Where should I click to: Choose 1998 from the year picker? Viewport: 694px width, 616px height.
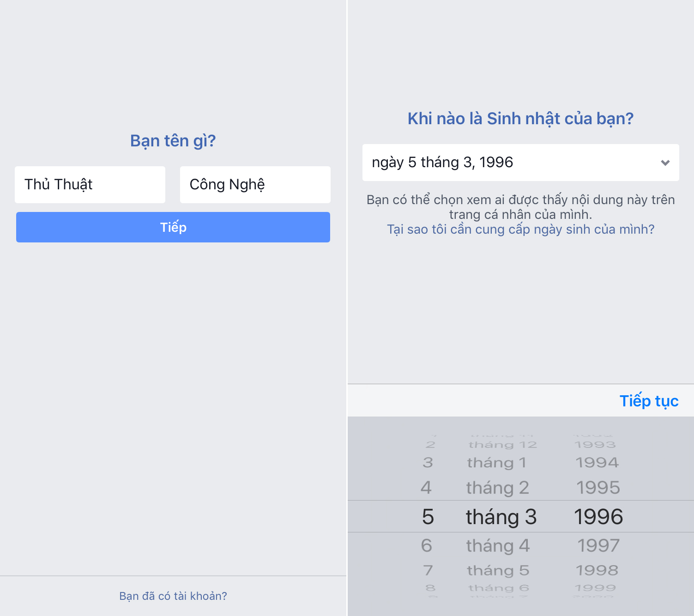coord(598,570)
